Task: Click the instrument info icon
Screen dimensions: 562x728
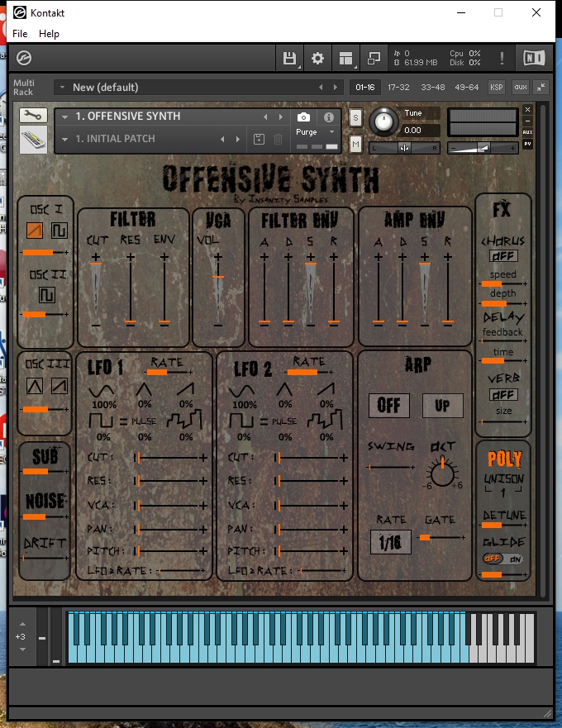Action: coord(329,117)
